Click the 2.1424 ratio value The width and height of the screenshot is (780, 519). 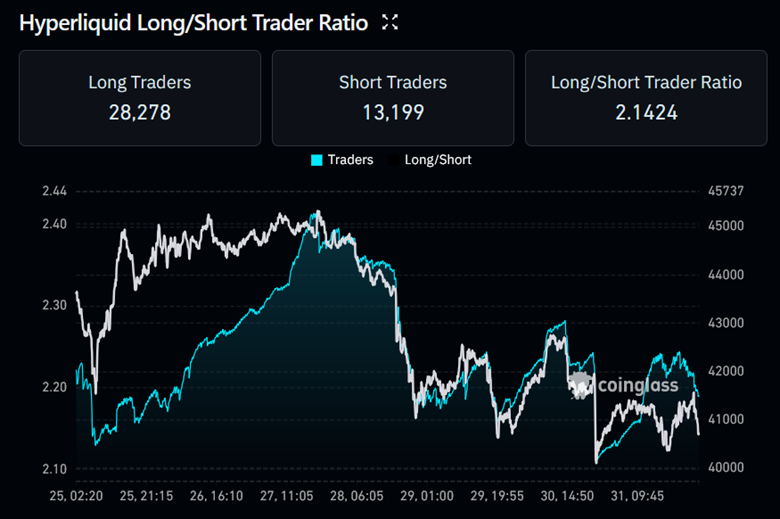click(x=646, y=112)
